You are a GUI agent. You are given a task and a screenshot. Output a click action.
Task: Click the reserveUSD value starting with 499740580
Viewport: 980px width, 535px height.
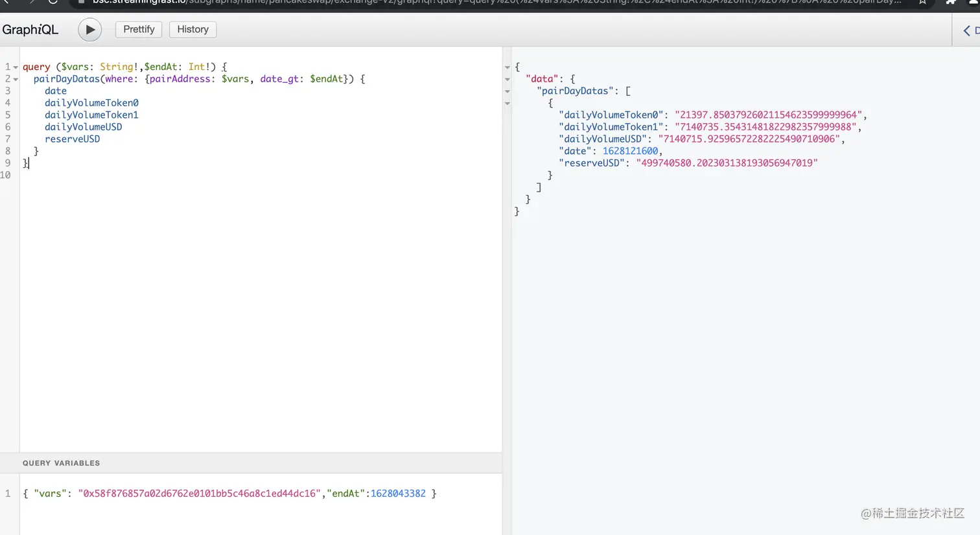pos(727,163)
